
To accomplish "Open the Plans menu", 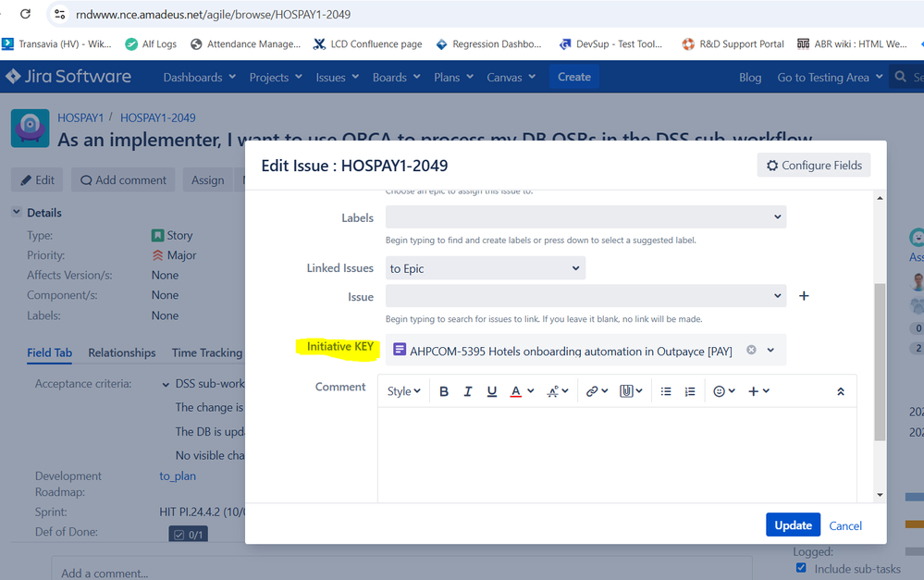I will (x=453, y=77).
